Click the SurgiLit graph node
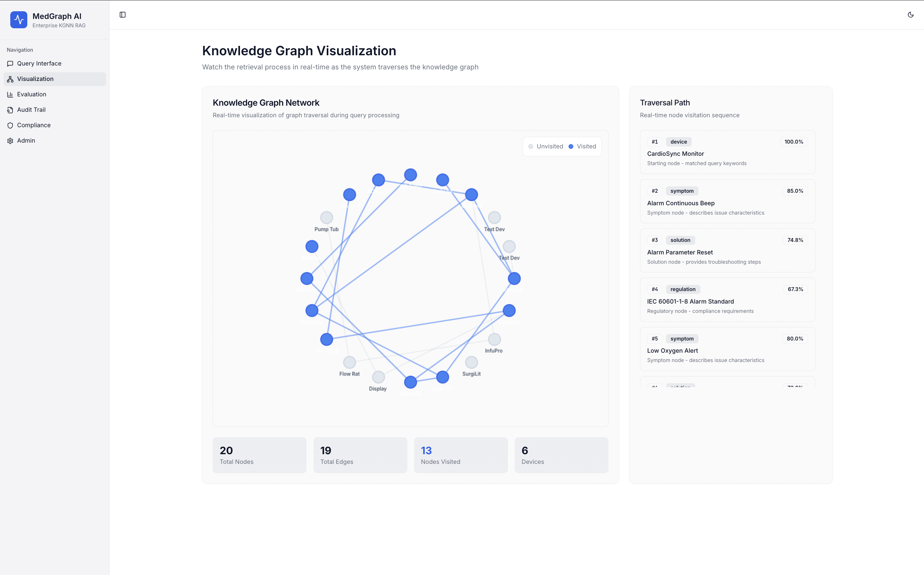Image resolution: width=924 pixels, height=575 pixels. [471, 362]
